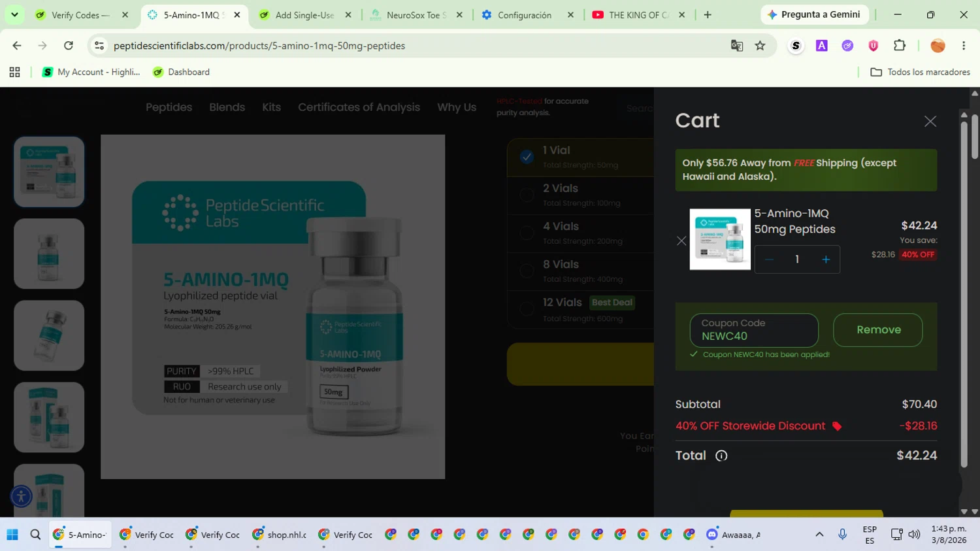Click Pregunta a Gemini button
This screenshot has width=980, height=551.
813,14
